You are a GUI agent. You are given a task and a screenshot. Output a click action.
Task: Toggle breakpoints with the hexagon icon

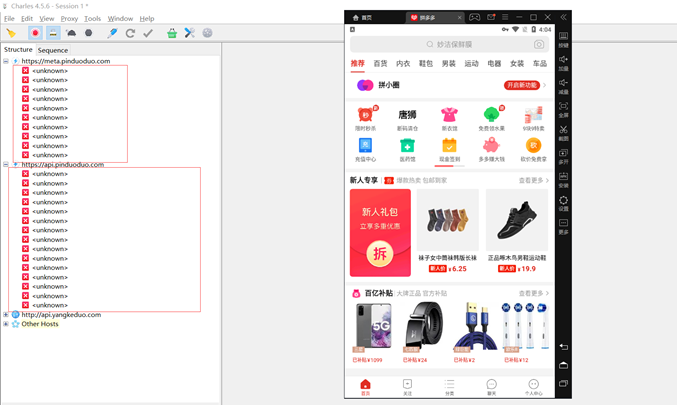click(x=89, y=33)
